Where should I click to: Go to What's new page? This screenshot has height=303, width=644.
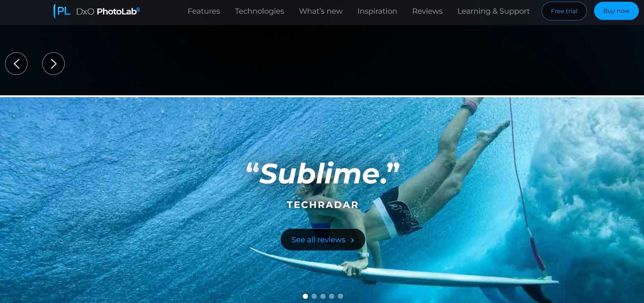click(321, 11)
